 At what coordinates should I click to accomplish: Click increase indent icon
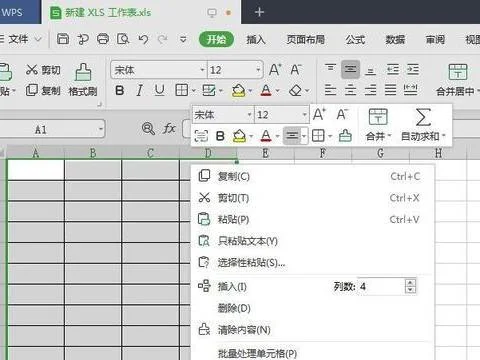[x=413, y=70]
